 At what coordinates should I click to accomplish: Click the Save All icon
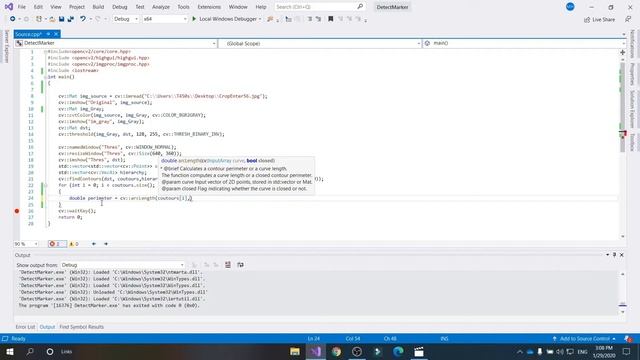pos(71,19)
